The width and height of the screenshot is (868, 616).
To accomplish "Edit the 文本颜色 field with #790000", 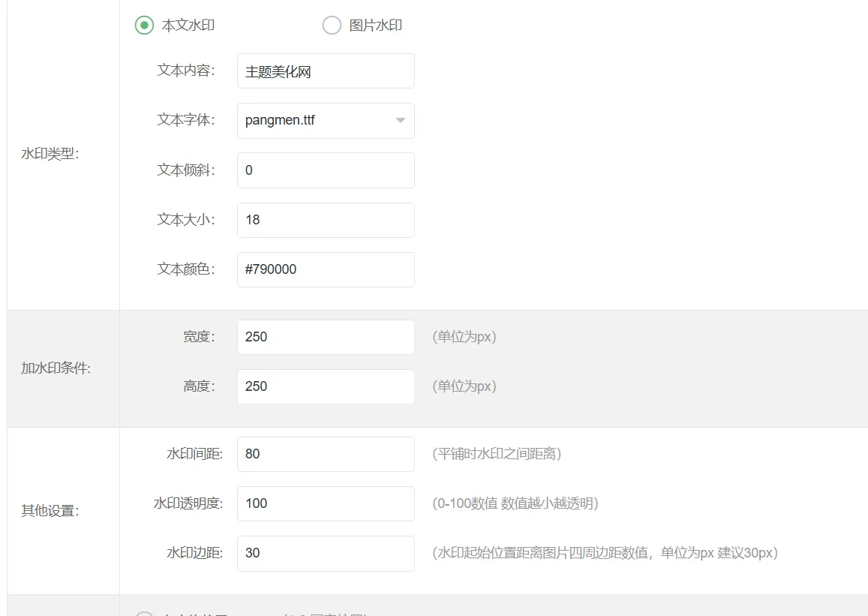I will click(326, 269).
